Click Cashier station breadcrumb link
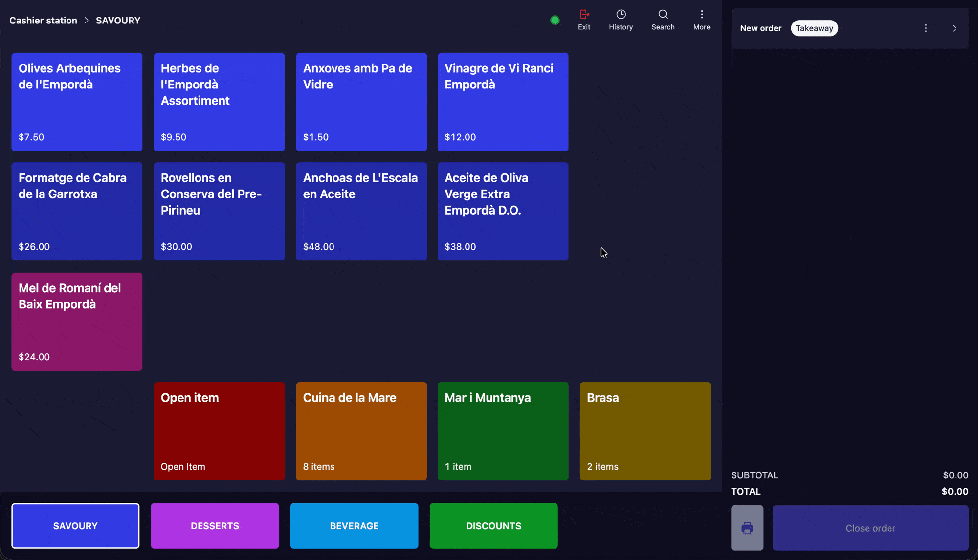 [43, 21]
